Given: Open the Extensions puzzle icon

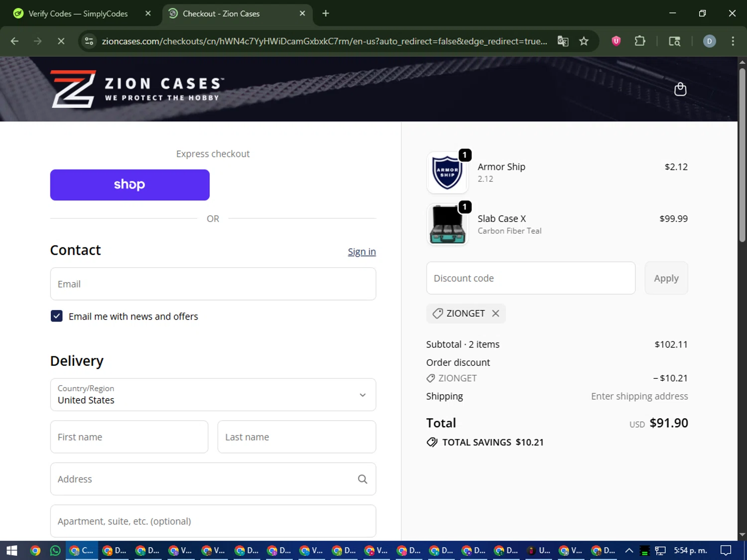Looking at the screenshot, I should 640,41.
